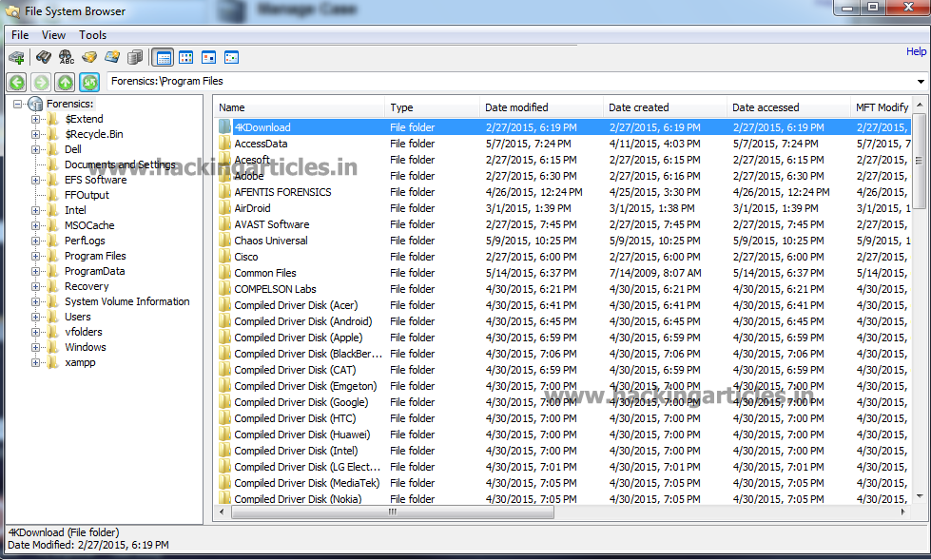Click the 4KDownload folder icon
Viewport: 931px width, 560px height.
[x=224, y=127]
